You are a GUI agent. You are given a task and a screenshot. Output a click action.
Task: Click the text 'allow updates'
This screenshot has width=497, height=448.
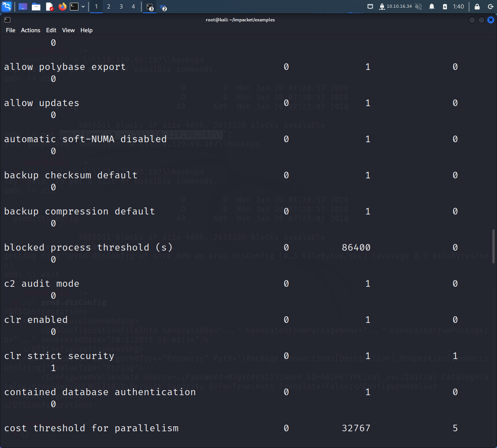coord(42,103)
